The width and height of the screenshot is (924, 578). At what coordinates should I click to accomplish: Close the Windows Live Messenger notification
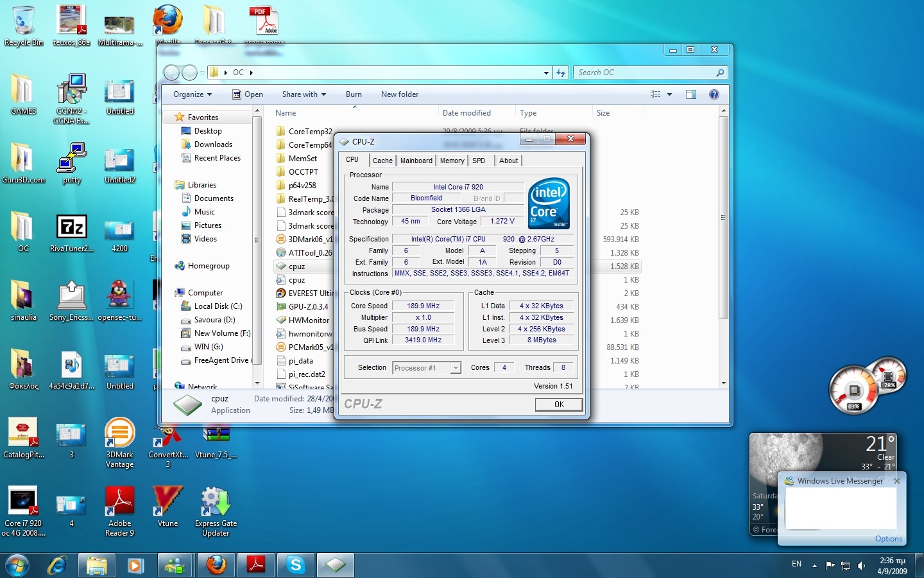pos(897,481)
